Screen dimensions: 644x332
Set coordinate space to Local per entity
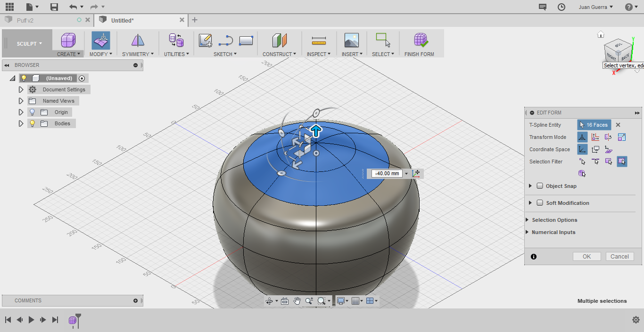tap(608, 149)
